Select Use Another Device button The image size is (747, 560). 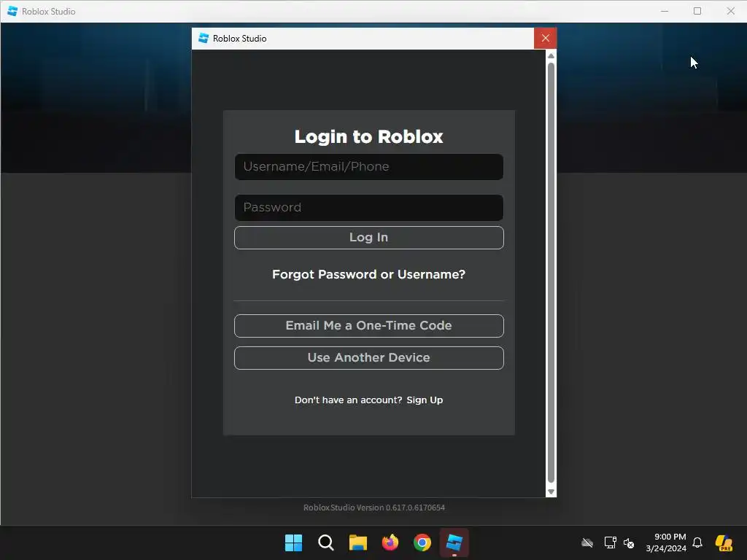click(368, 357)
